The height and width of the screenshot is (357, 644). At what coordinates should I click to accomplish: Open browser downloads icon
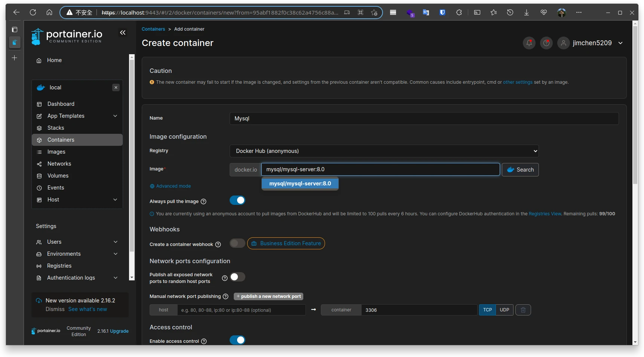tap(526, 12)
